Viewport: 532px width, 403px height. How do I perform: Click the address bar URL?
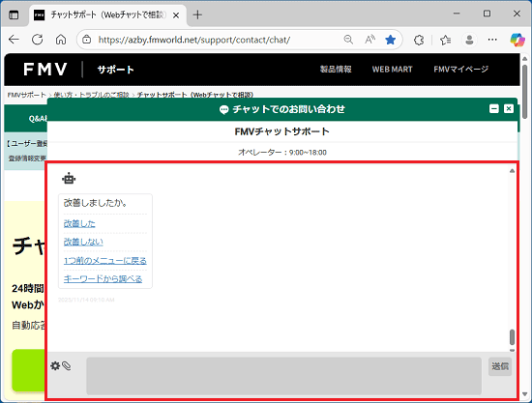click(194, 40)
